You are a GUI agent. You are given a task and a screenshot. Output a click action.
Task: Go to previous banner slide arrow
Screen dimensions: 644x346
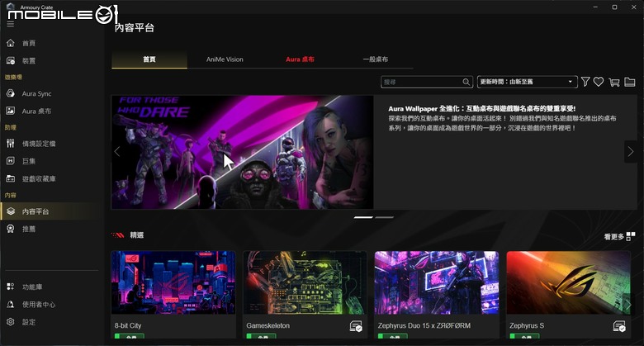(117, 152)
